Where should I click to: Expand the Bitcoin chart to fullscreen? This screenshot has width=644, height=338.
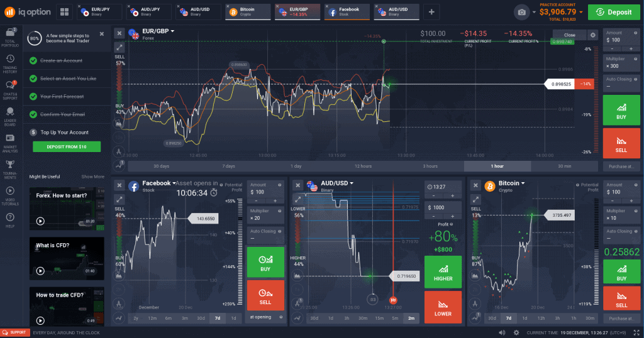(x=475, y=199)
